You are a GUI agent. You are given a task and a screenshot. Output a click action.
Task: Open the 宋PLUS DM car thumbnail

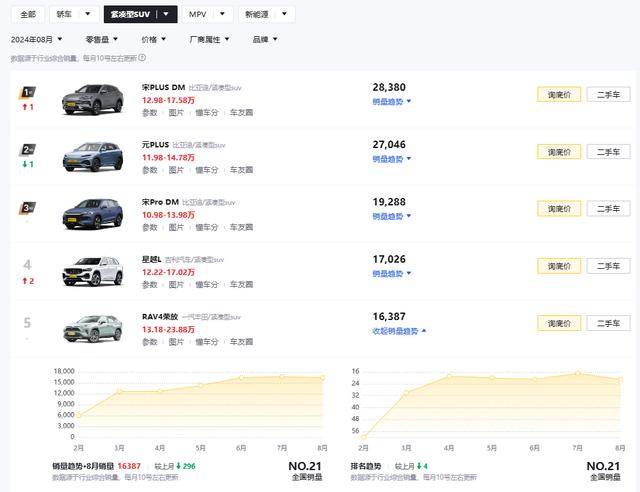pyautogui.click(x=93, y=99)
